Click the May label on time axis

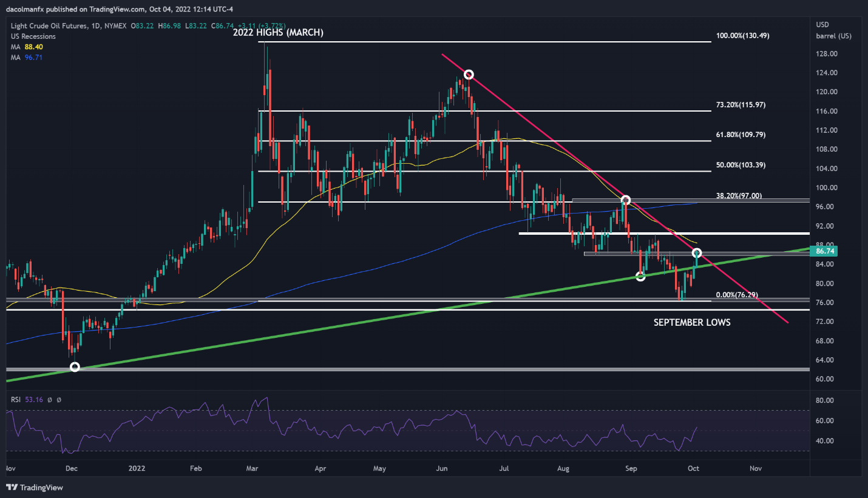tap(379, 469)
